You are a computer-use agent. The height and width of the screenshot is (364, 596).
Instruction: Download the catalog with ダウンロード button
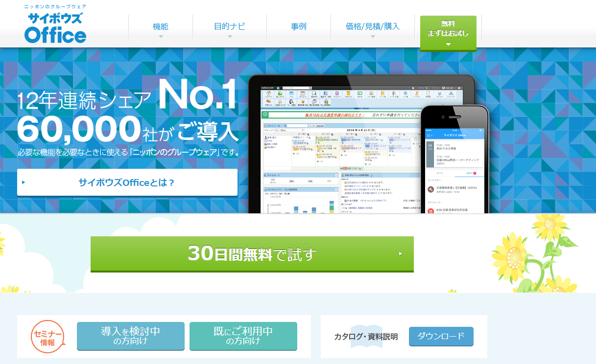pos(441,337)
